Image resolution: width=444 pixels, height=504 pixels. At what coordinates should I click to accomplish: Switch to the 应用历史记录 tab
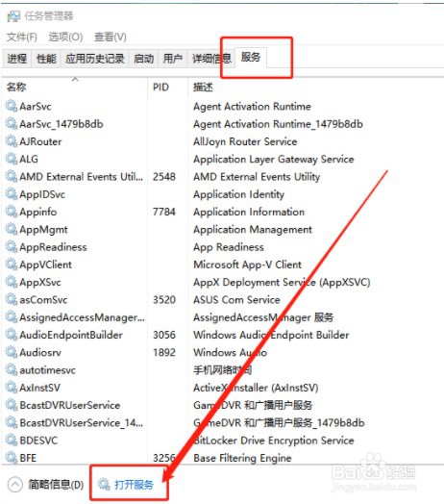tap(95, 59)
